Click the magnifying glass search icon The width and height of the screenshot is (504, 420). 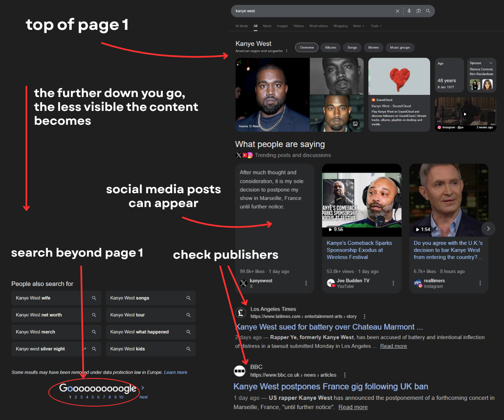428,11
